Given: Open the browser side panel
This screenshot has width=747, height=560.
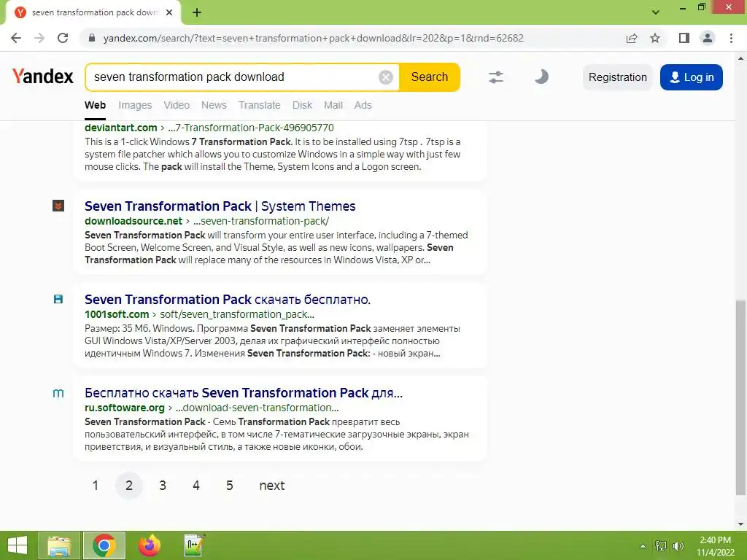Looking at the screenshot, I should coord(684,38).
